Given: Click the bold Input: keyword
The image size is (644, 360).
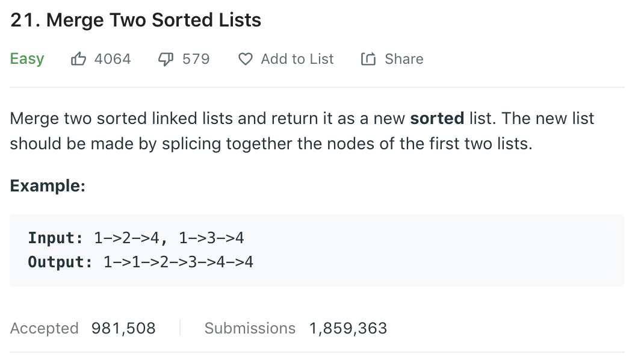Looking at the screenshot, I should pyautogui.click(x=55, y=238).
